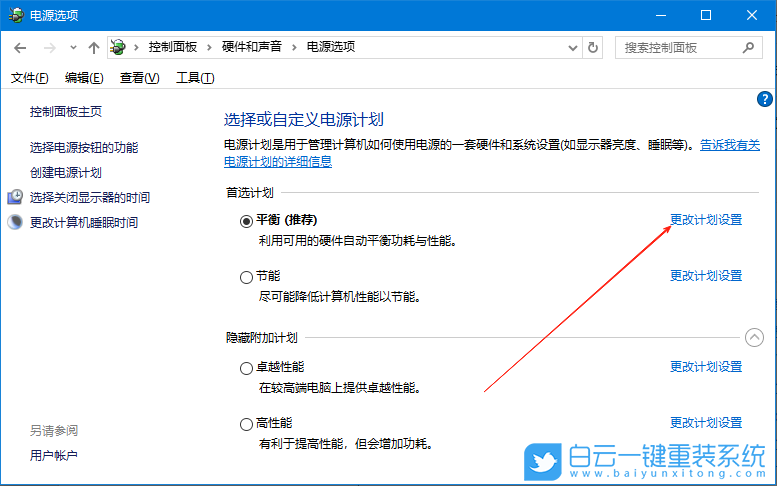This screenshot has width=777, height=486.
Task: Go back with the Back arrow
Action: 20,48
